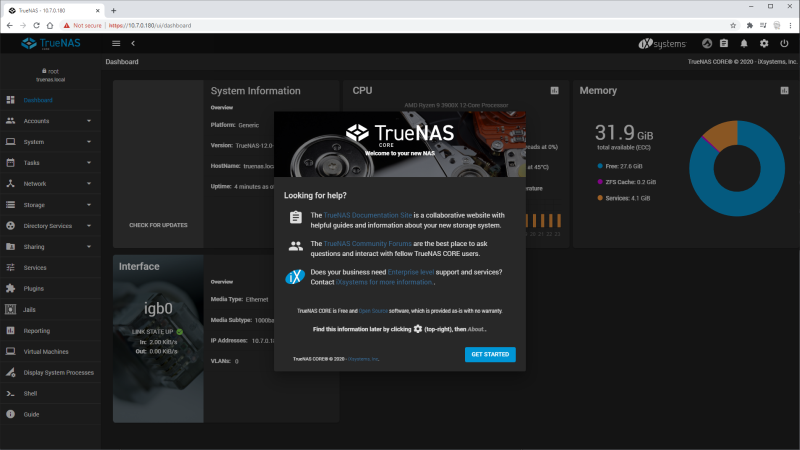
Task: Open the Enterprise level link
Action: pyautogui.click(x=411, y=272)
